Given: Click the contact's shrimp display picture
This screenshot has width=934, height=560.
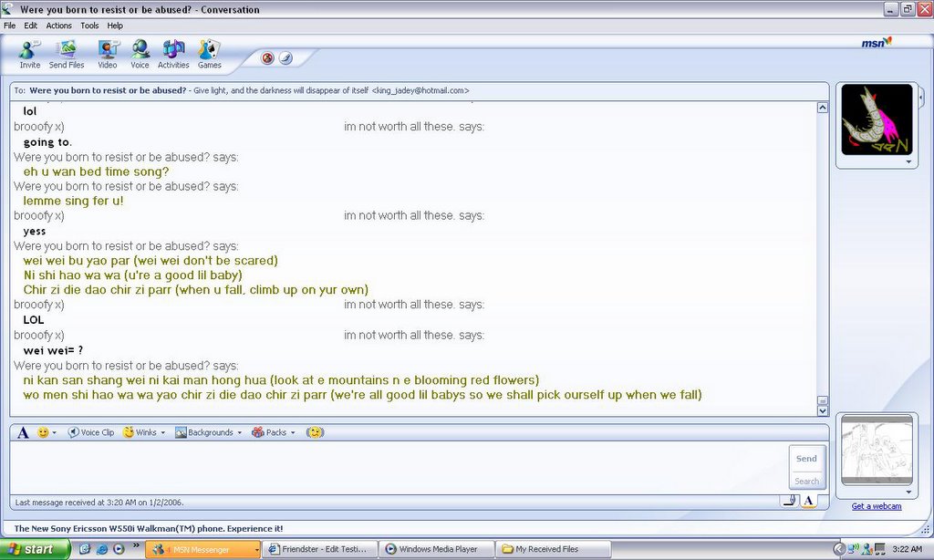Looking at the screenshot, I should (x=877, y=119).
